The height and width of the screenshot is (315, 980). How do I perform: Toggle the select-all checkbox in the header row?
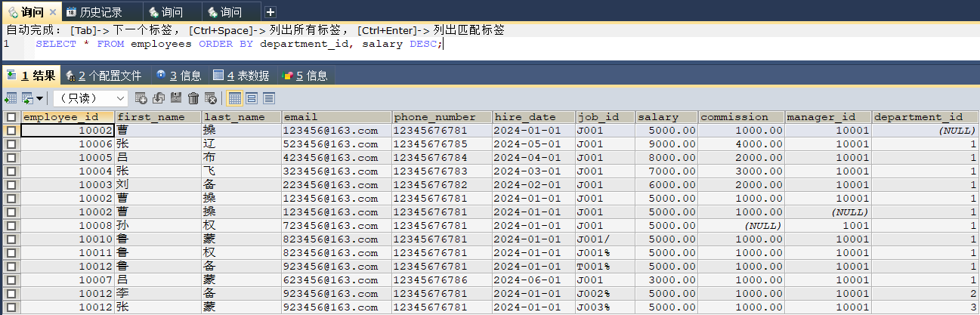(x=11, y=117)
